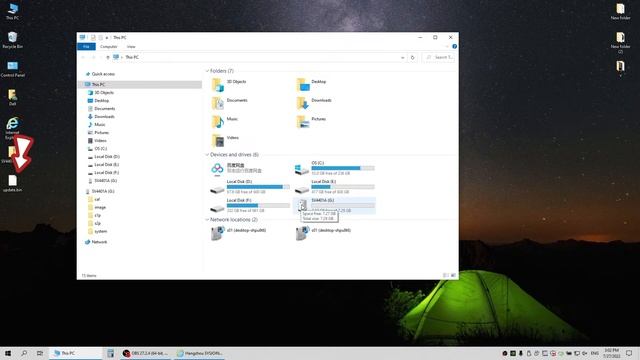
Task: Click the ENG language indicator
Action: [x=595, y=353]
